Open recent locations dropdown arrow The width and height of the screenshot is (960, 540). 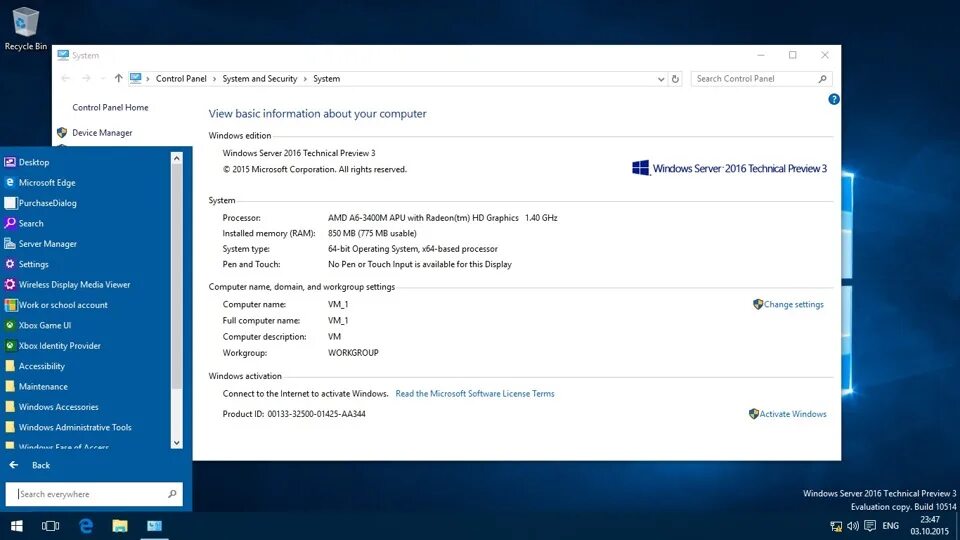102,79
